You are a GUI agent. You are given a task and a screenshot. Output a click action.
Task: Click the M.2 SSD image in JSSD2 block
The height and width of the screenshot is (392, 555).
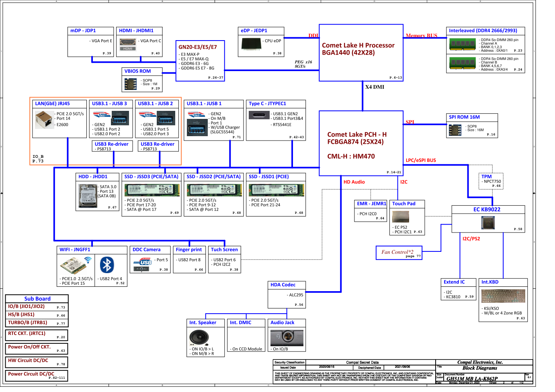pyautogui.click(x=214, y=190)
